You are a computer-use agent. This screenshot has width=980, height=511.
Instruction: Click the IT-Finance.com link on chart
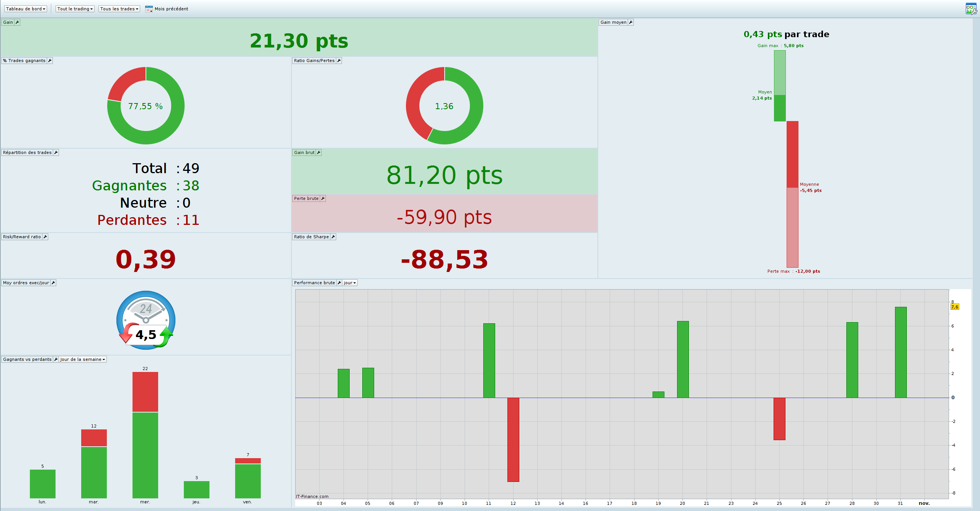(x=312, y=496)
